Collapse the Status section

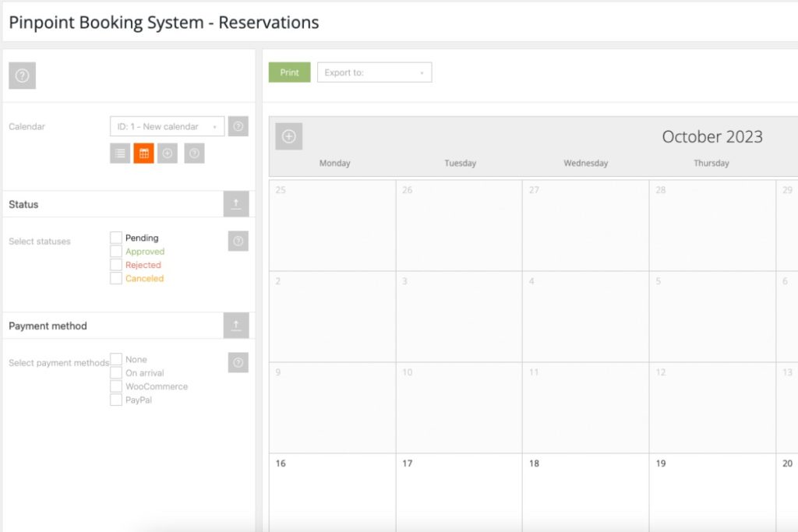[x=236, y=204]
